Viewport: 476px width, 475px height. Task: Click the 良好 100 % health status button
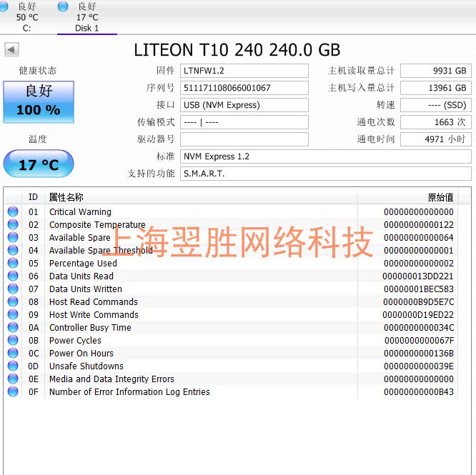click(x=39, y=102)
